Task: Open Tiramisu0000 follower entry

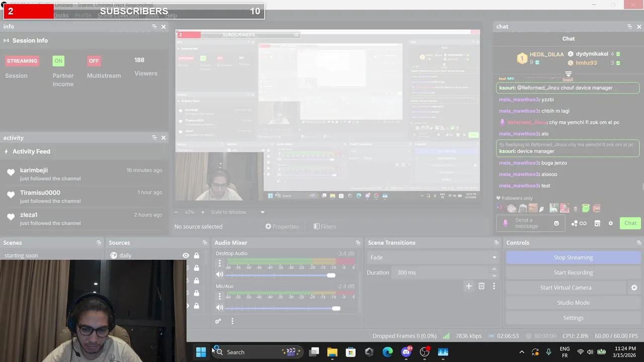Action: (85, 196)
